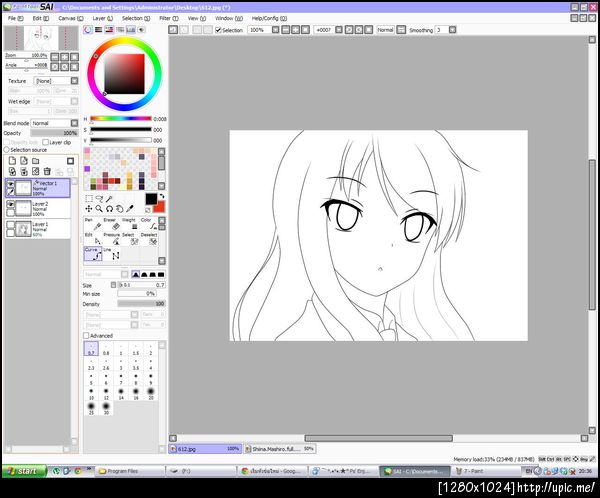
Task: Click the Undo arrow in toolbar
Action: point(173,29)
